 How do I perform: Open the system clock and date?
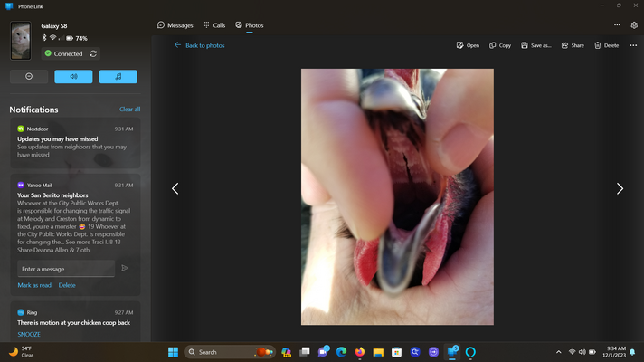click(614, 352)
